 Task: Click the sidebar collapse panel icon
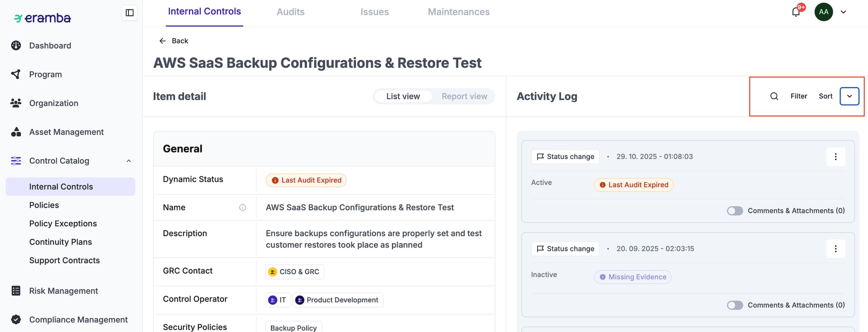click(129, 13)
